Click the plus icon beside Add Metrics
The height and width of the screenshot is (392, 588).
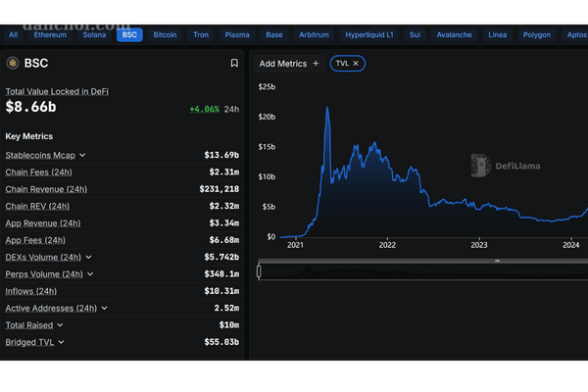pos(316,64)
